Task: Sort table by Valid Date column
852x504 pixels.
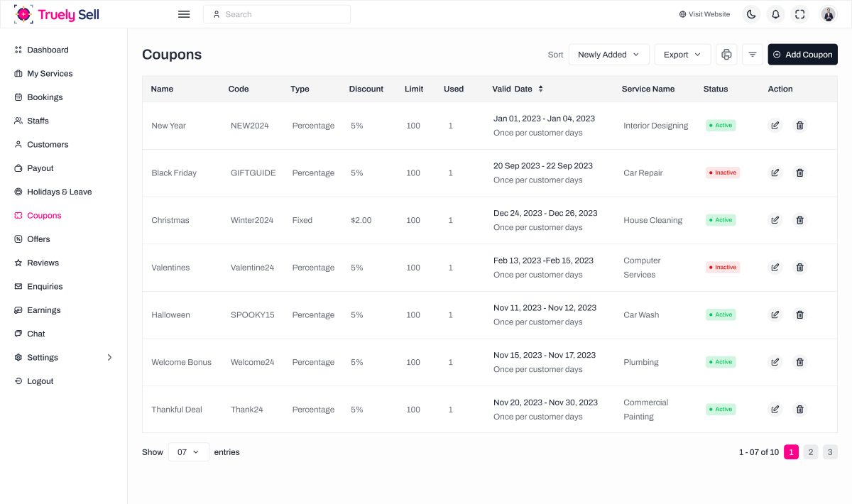Action: [x=540, y=89]
